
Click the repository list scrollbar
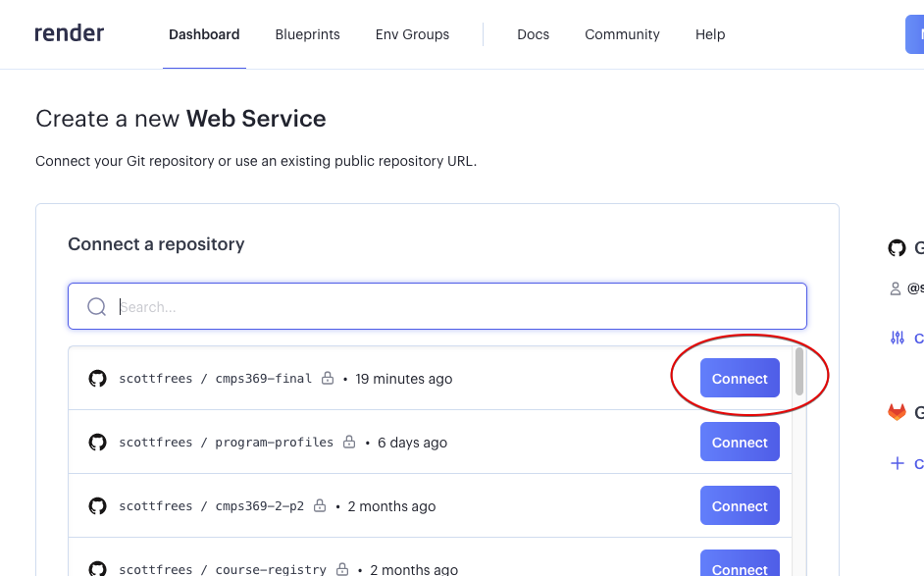[799, 373]
